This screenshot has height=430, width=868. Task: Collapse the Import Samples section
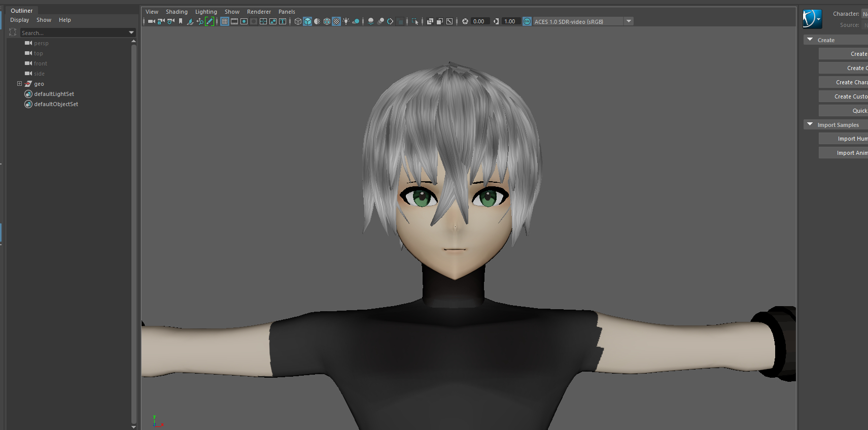(x=810, y=124)
